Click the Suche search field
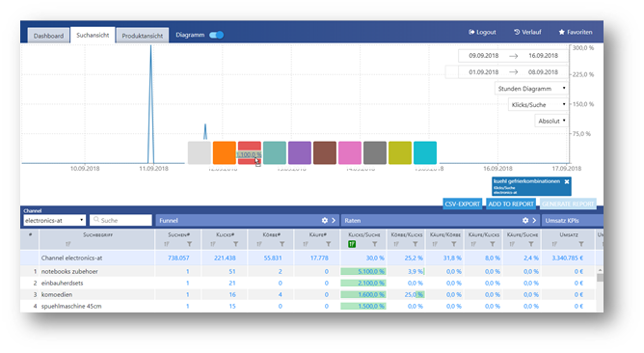The width and height of the screenshot is (644, 353). [x=121, y=220]
